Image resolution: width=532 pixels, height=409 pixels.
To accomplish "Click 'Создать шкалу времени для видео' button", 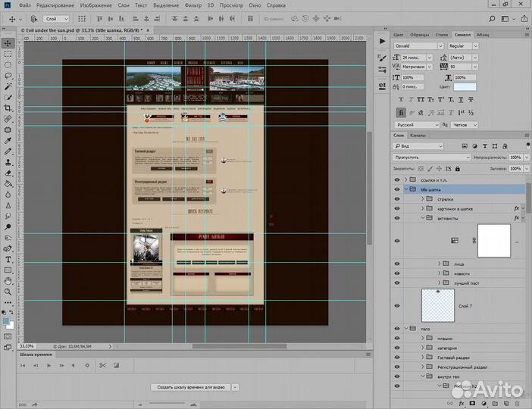I will point(189,387).
